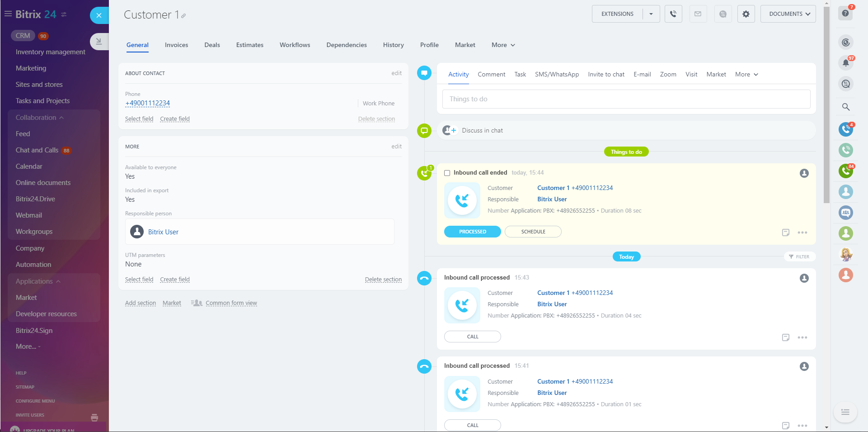Click the edit pencil next to Customer 1

coord(183,16)
